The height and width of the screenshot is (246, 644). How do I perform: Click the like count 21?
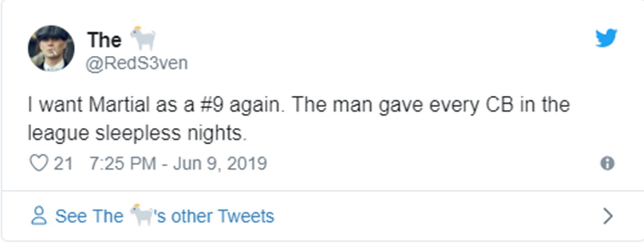(x=63, y=163)
